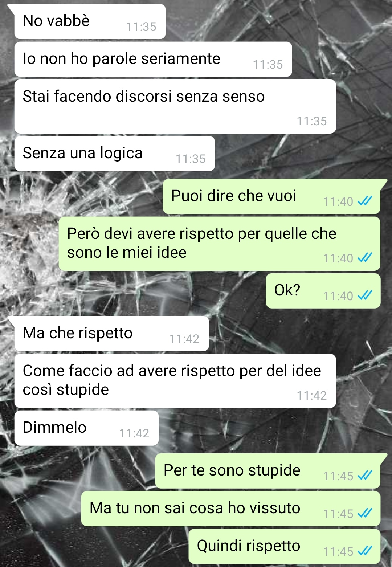Tap the 'Però devi avere rispetto' message bubble

(x=219, y=244)
